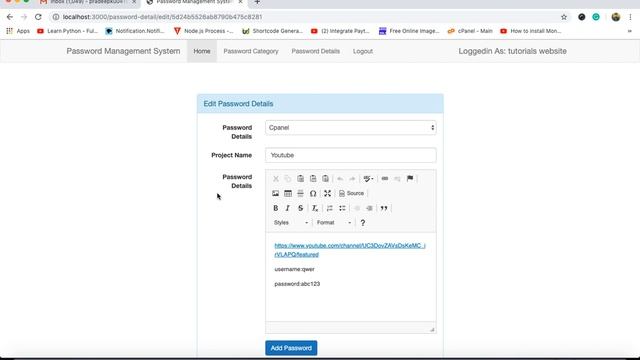This screenshot has height=360, width=640.
Task: Select Paste as plain text icon
Action: pyautogui.click(x=313, y=179)
